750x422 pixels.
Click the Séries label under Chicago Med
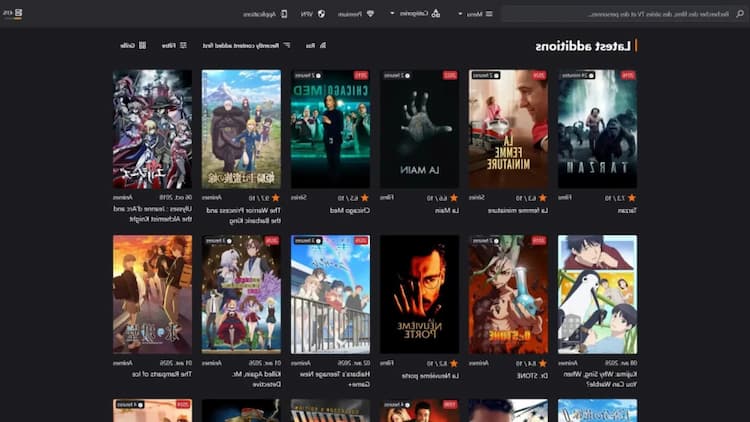[299, 198]
